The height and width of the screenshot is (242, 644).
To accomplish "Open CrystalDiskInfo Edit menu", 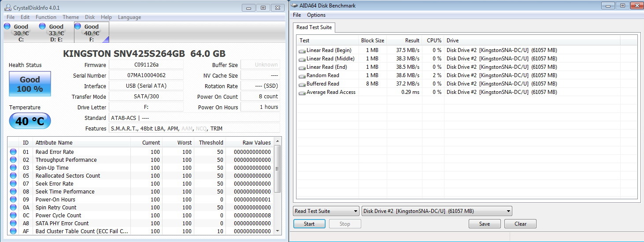I will (25, 17).
